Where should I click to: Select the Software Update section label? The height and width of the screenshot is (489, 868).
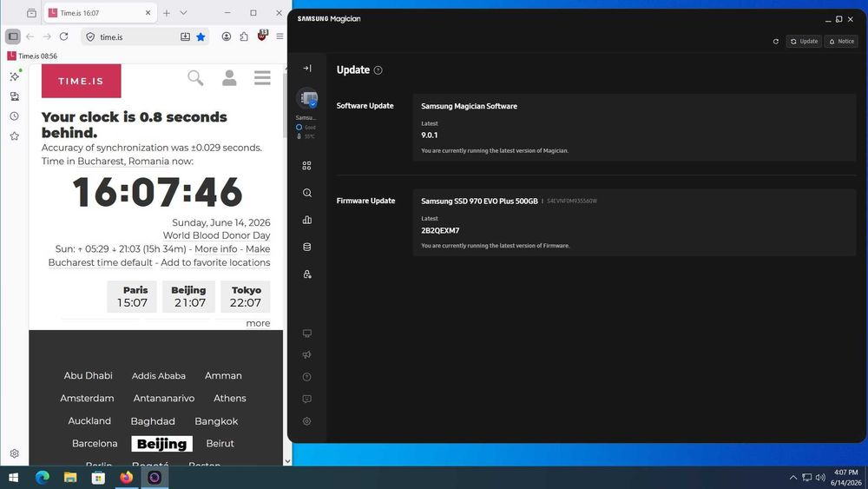(x=365, y=106)
